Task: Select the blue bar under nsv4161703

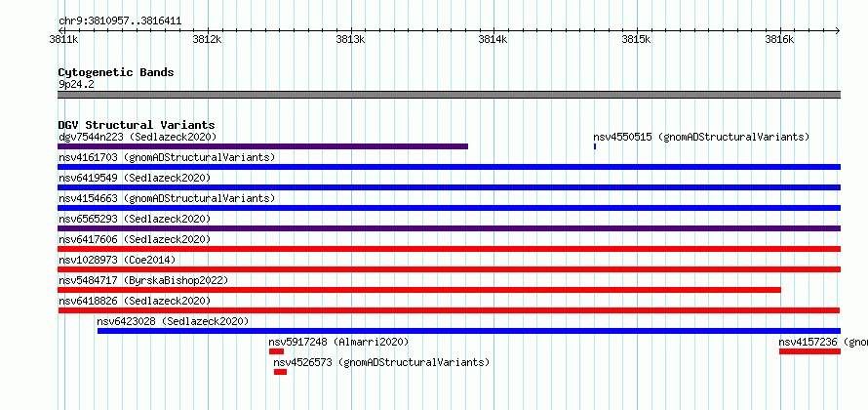Action: (x=449, y=167)
